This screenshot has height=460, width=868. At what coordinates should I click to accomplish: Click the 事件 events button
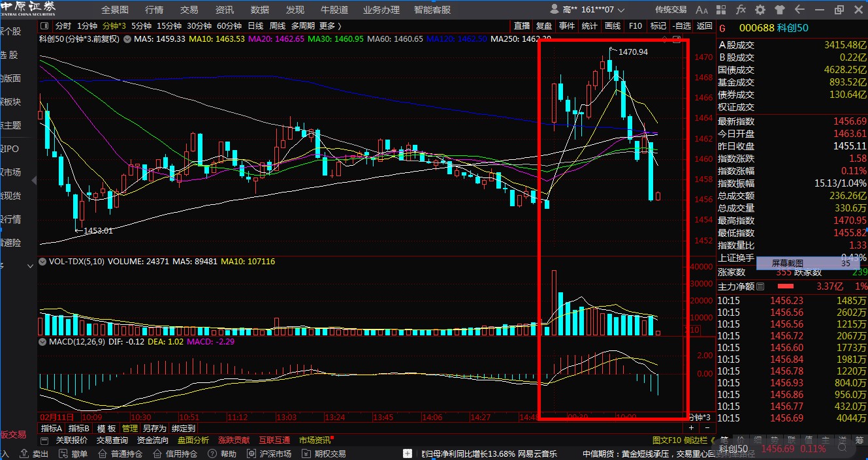click(x=567, y=26)
